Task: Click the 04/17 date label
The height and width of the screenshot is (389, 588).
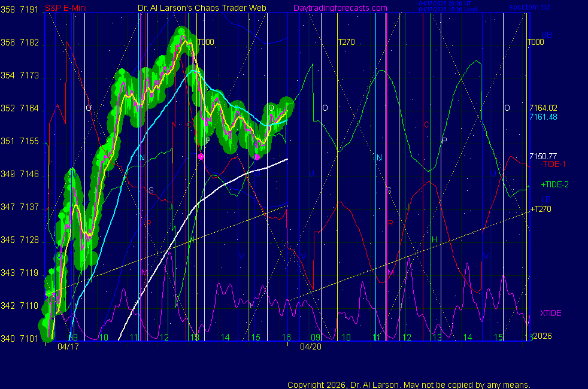Action: pyautogui.click(x=68, y=347)
